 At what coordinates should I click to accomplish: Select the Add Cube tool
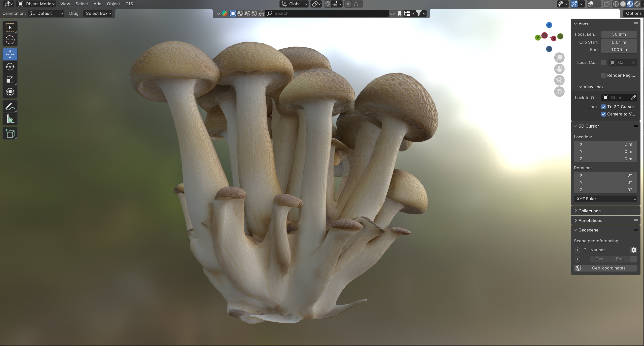(x=10, y=133)
